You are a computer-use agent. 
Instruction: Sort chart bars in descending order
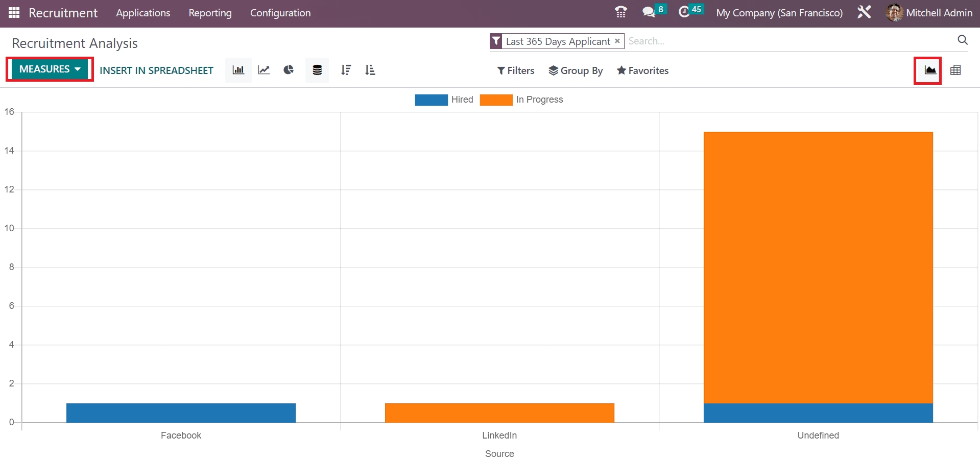(x=346, y=70)
